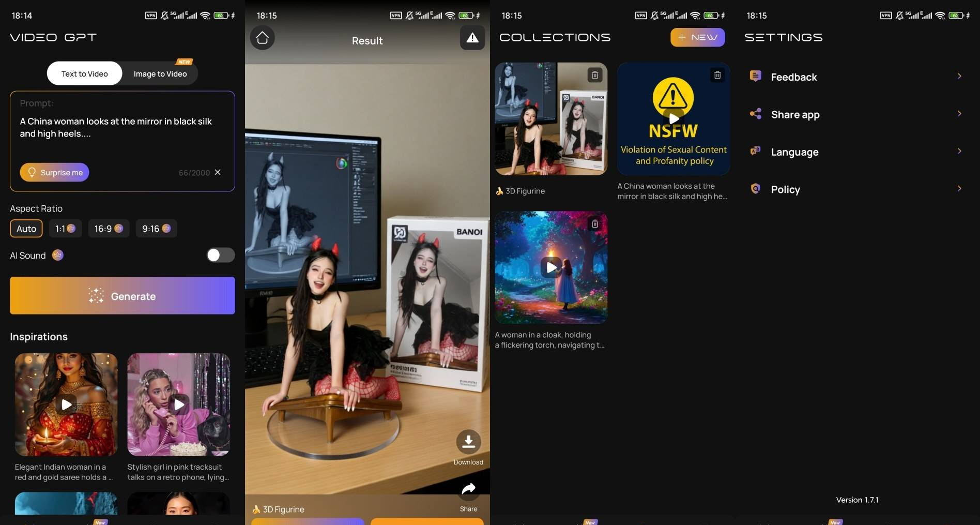Tap the home icon on Result screen
Screen dimensions: 980x525
tap(263, 38)
